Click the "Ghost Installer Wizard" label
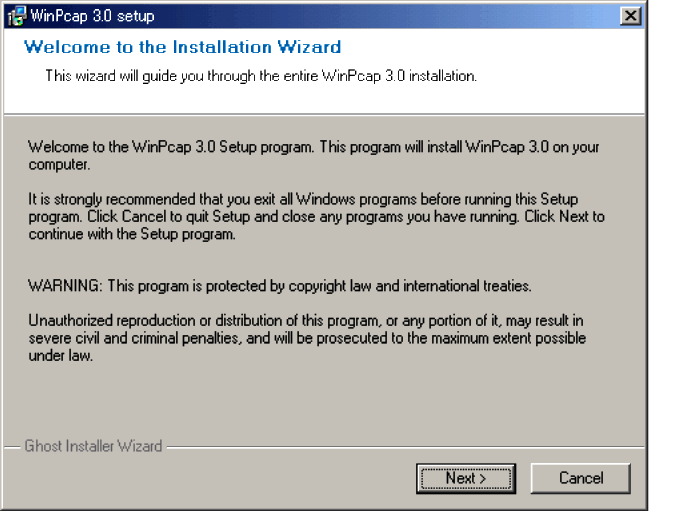The width and height of the screenshot is (683, 513). (x=93, y=446)
